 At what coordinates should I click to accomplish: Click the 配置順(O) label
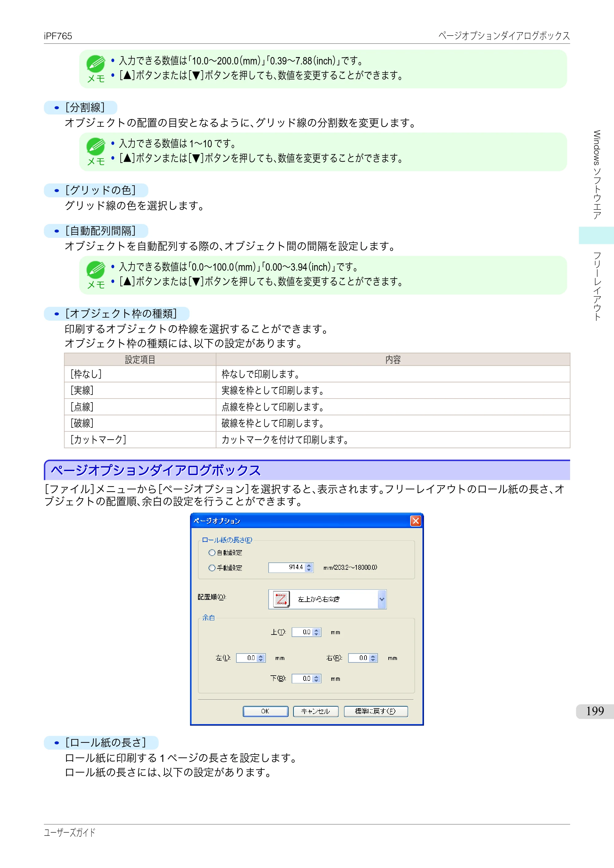pyautogui.click(x=212, y=597)
